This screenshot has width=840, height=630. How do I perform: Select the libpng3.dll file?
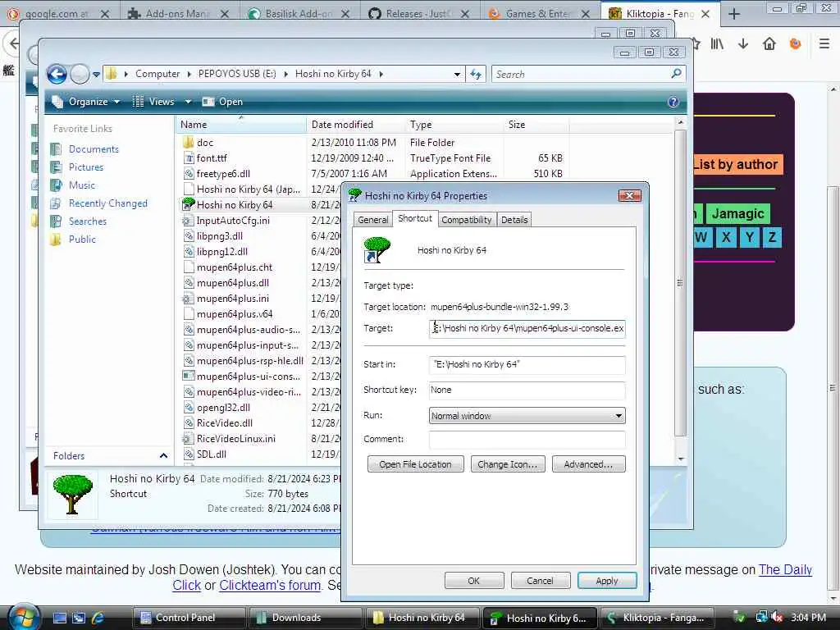click(x=220, y=236)
